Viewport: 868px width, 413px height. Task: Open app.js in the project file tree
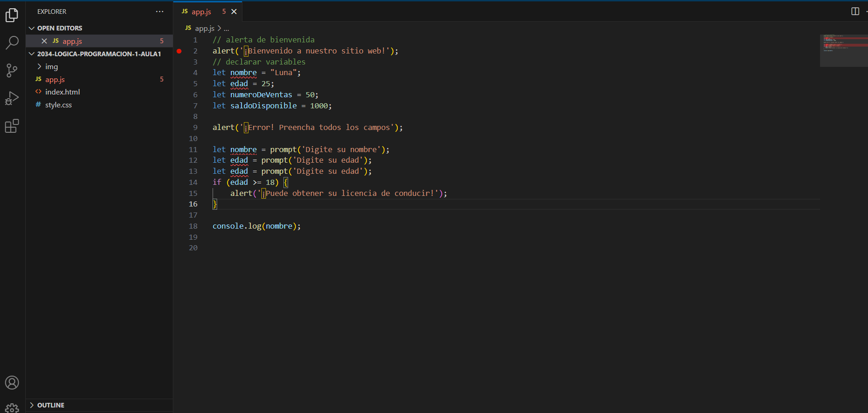(99, 79)
